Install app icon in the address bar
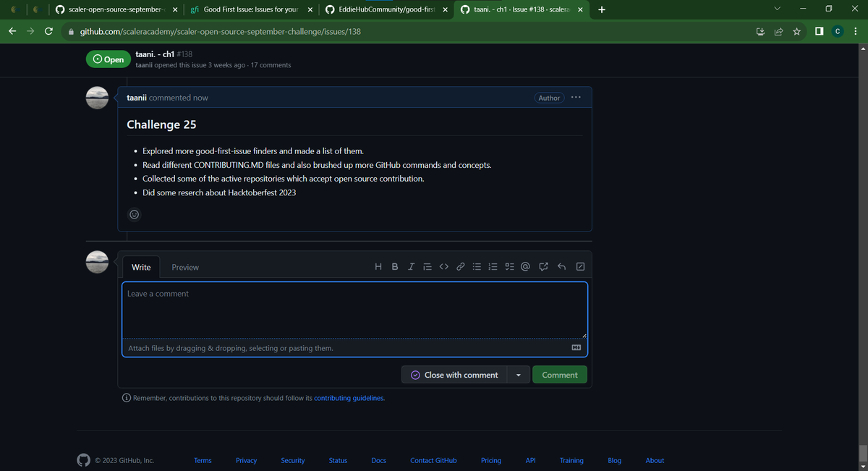The image size is (868, 471). (760, 32)
